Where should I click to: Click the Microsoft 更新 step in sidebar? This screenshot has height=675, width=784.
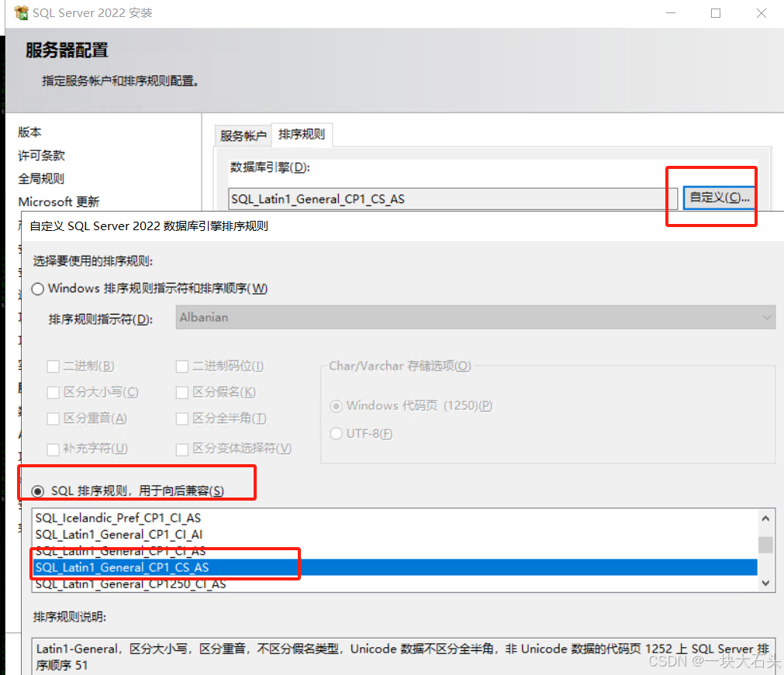pyautogui.click(x=58, y=201)
